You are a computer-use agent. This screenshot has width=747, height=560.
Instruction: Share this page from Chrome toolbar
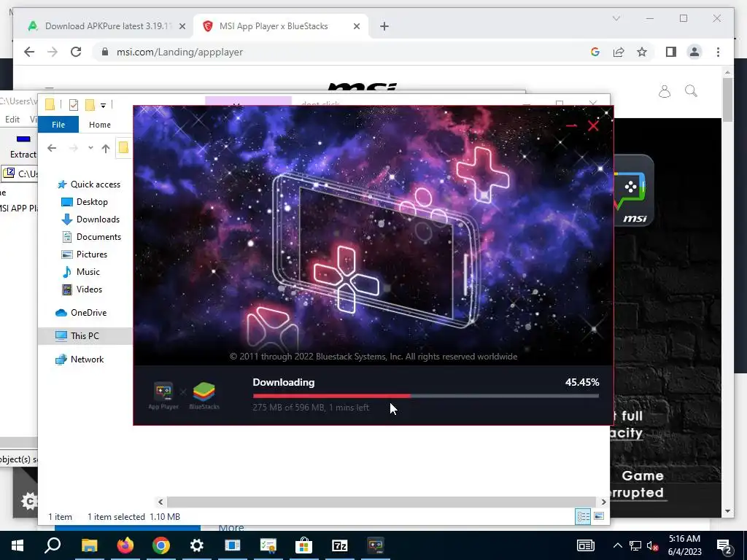click(x=619, y=52)
